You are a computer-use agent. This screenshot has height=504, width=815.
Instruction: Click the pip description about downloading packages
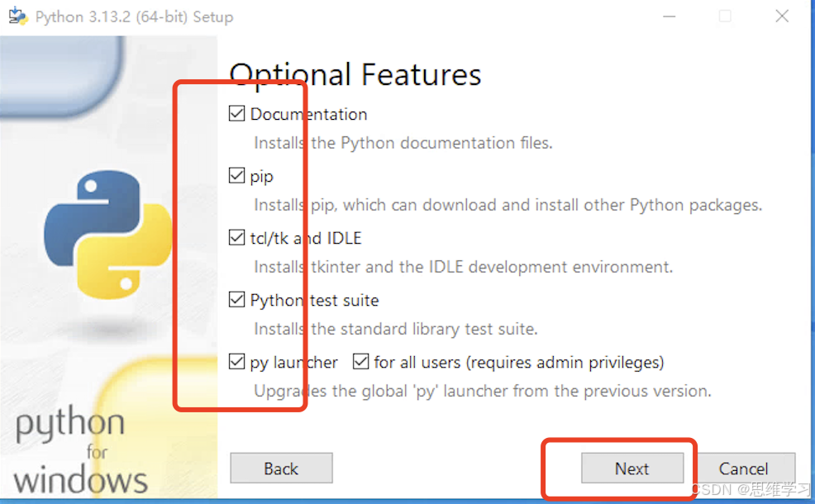coord(508,205)
